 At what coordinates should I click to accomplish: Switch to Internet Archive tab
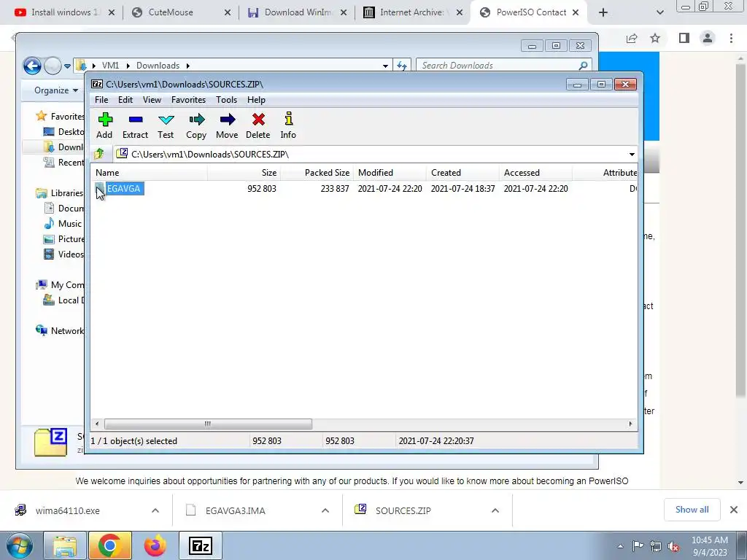[x=413, y=12]
